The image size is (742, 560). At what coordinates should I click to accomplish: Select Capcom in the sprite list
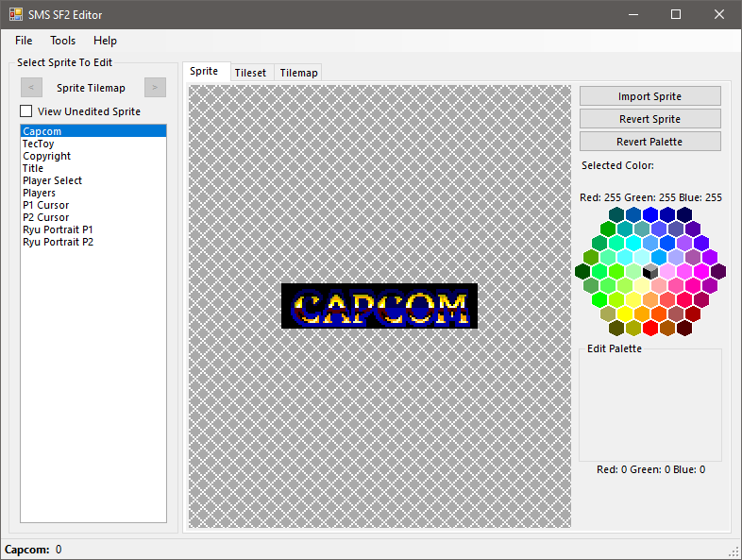coord(93,131)
